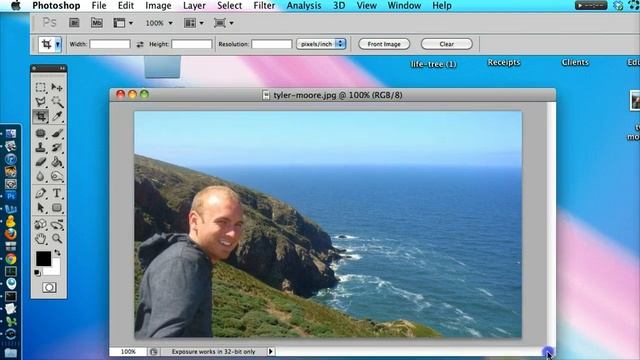Select the Move tool
Viewport: 640px width, 360px height.
(57, 87)
